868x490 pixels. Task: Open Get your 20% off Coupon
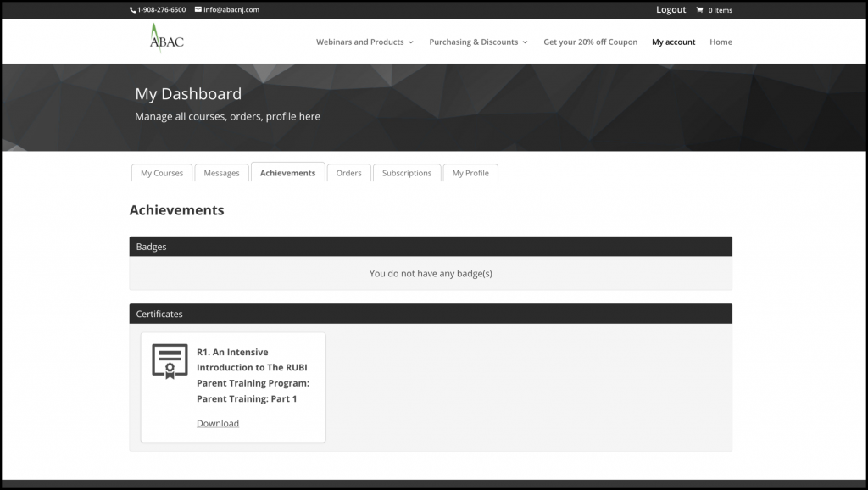pos(590,42)
